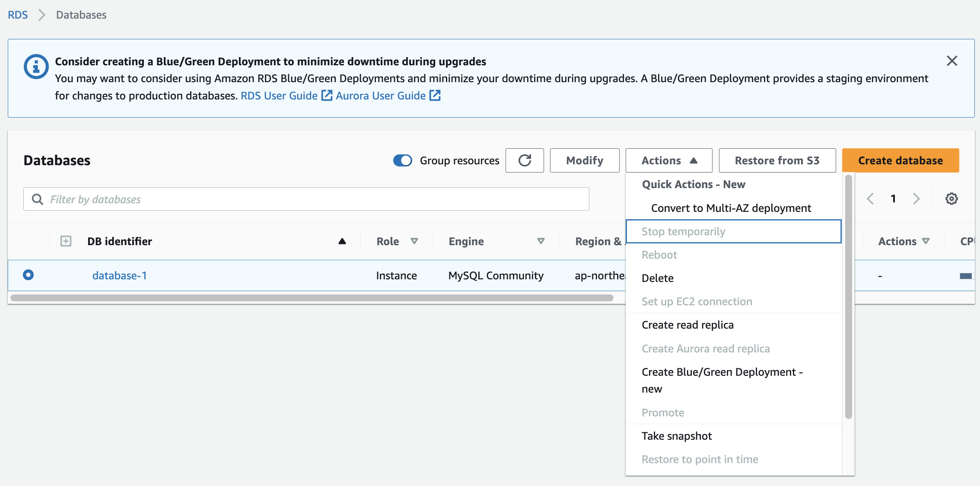Viewport: 980px width, 486px height.
Task: Select Create read replica menu item
Action: coord(687,325)
